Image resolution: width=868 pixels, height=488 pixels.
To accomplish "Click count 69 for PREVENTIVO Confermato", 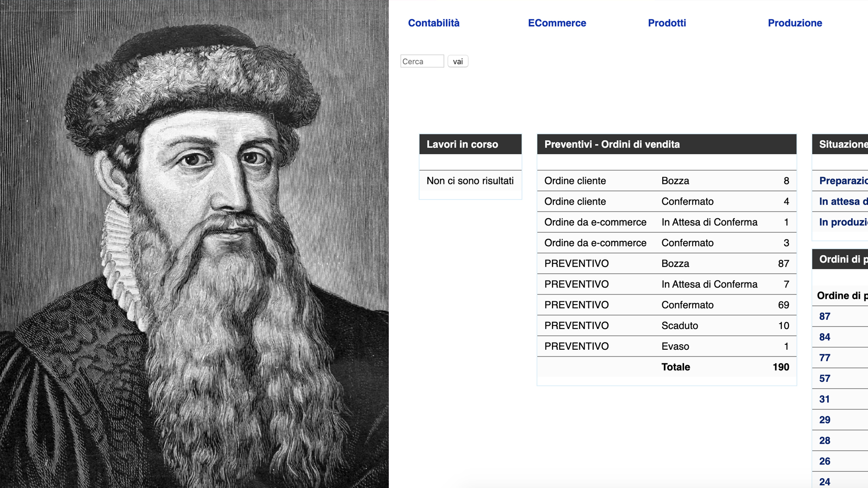I will pos(783,305).
